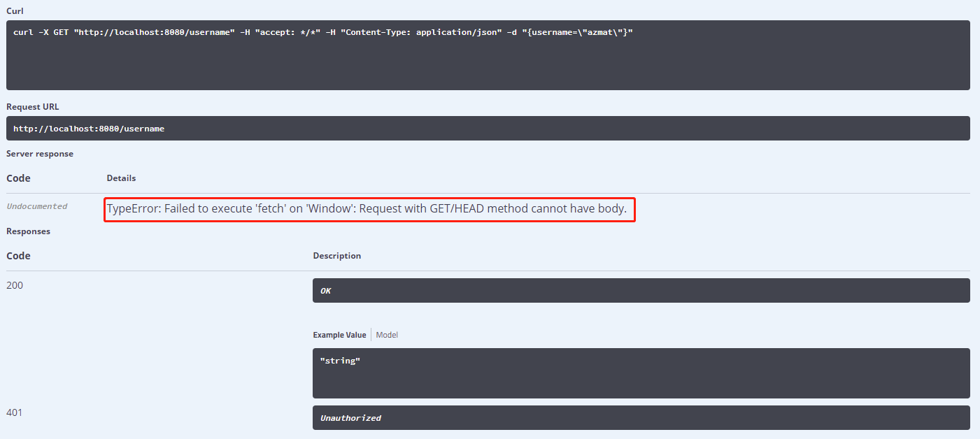
Task: Click the Responses section heading
Action: point(28,231)
